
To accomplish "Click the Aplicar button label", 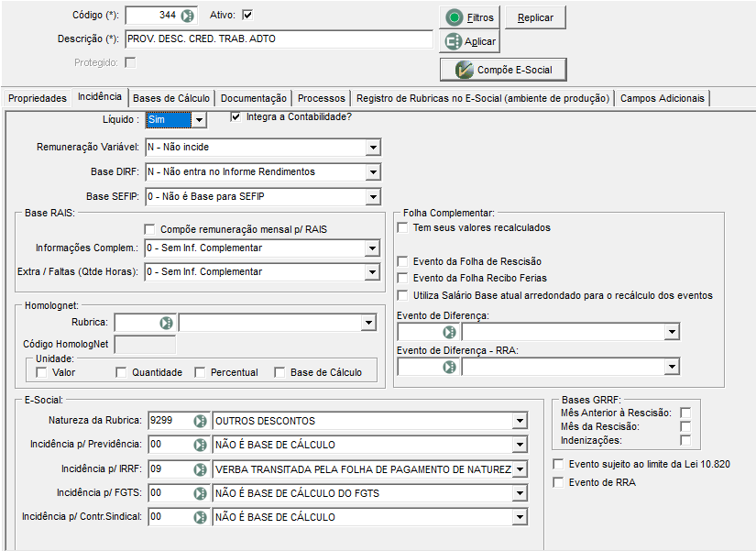I will [x=480, y=41].
